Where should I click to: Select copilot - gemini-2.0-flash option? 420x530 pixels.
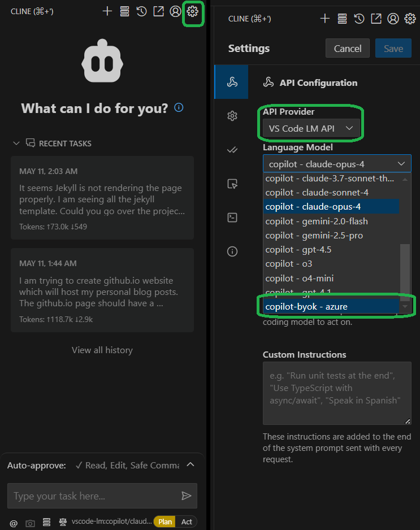[331, 221]
